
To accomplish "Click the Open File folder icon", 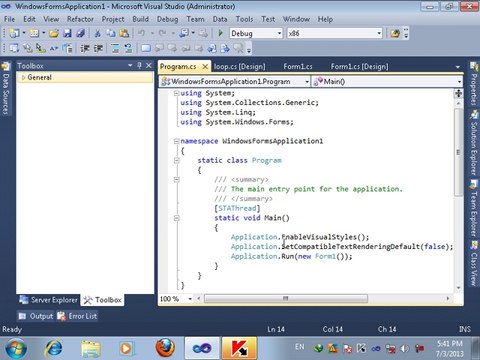I will [54, 33].
